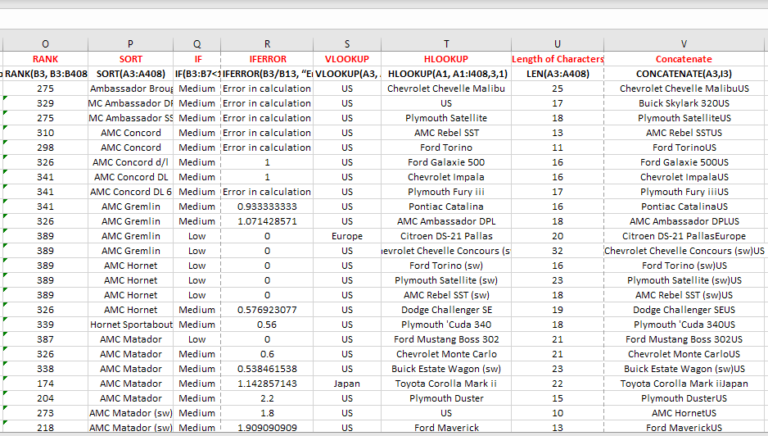Viewport: 768px width, 436px height.
Task: Click the Length of Characters heading cell
Action: 557,59
